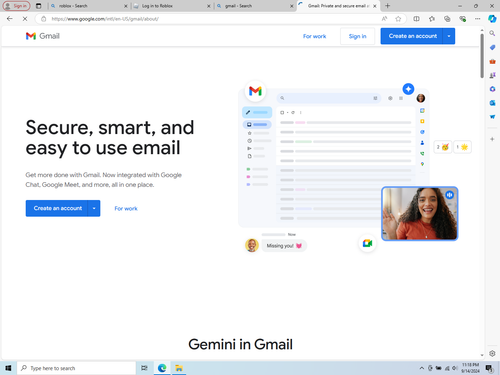The height and width of the screenshot is (375, 500).
Task: Click the browser profile Sign in button
Action: coord(16,6)
